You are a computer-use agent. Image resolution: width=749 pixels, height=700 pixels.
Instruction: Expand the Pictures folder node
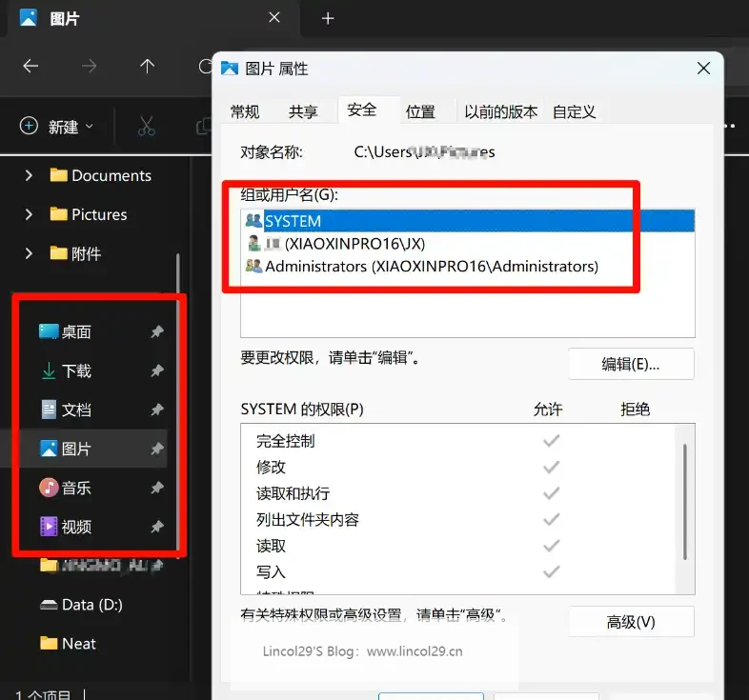(x=29, y=214)
